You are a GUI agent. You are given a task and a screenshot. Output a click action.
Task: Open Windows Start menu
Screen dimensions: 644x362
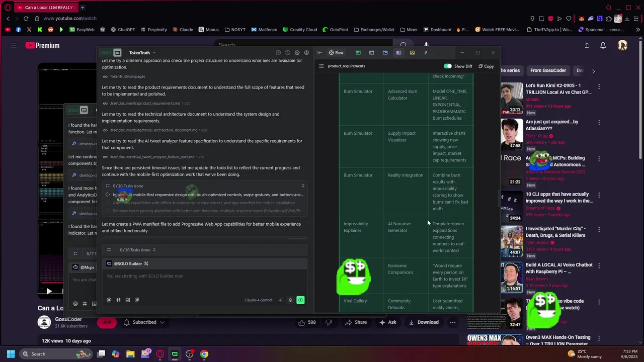pyautogui.click(x=11, y=354)
